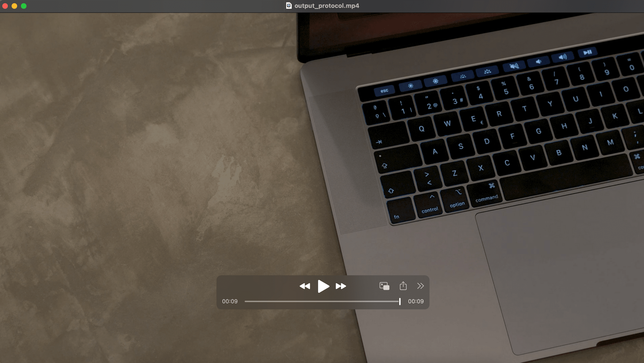Expand more controls double chevron
Viewport: 644px width, 363px height.
pyautogui.click(x=420, y=286)
